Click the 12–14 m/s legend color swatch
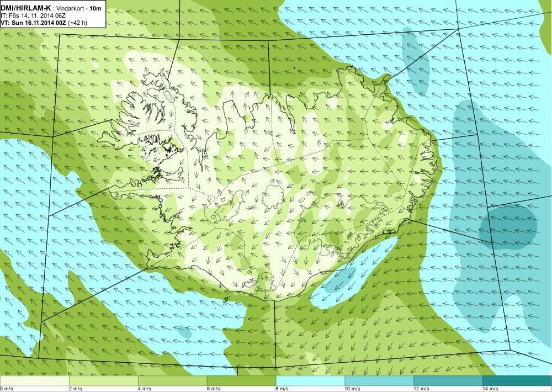The image size is (552, 392). (448, 381)
